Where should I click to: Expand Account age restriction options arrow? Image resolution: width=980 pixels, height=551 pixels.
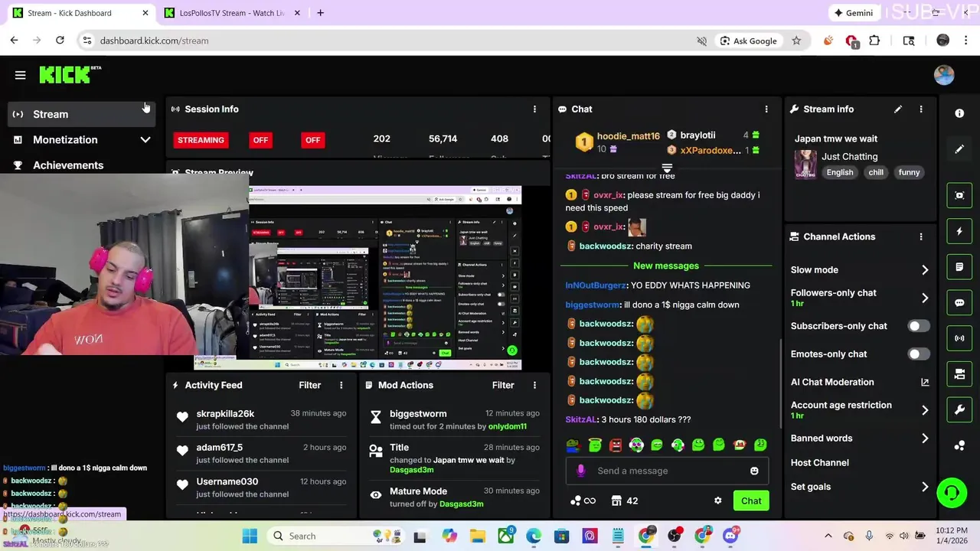point(925,410)
